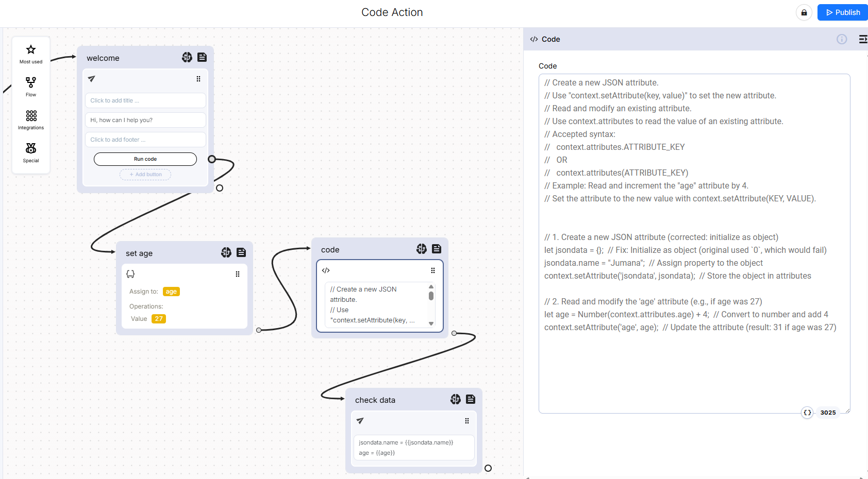Open the notes icon on check data block
The width and height of the screenshot is (868, 479).
click(471, 399)
